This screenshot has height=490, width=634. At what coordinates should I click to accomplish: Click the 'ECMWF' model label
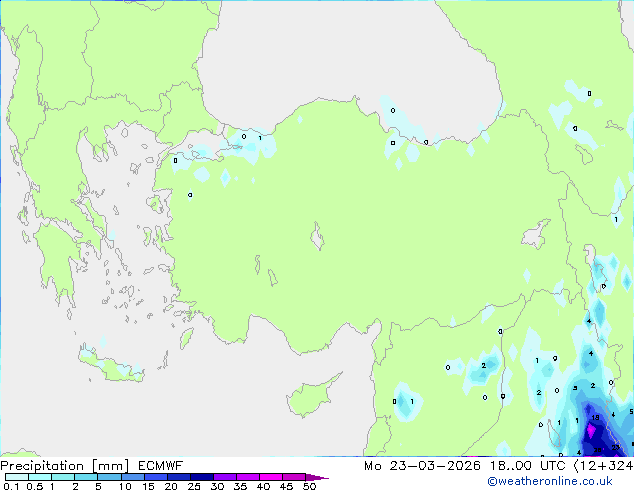[x=161, y=466]
